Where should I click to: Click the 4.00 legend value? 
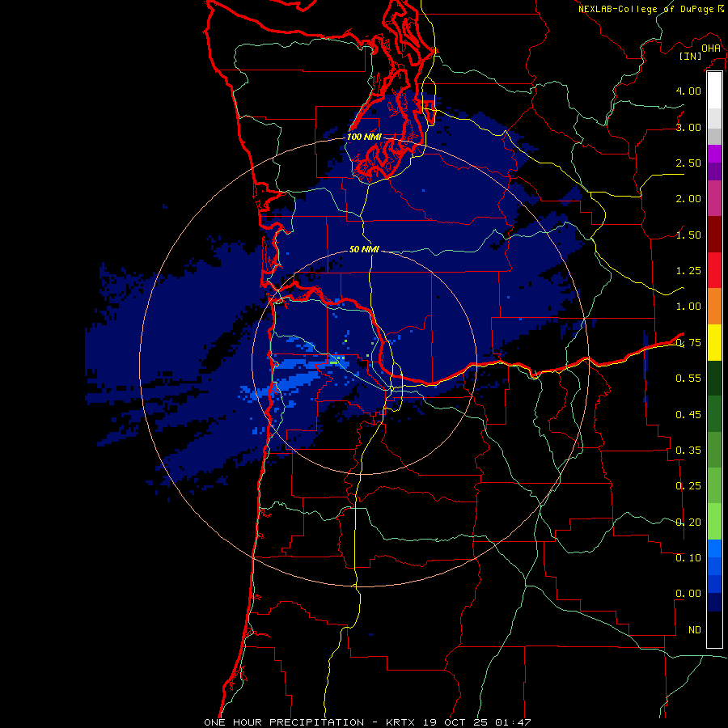coord(688,91)
